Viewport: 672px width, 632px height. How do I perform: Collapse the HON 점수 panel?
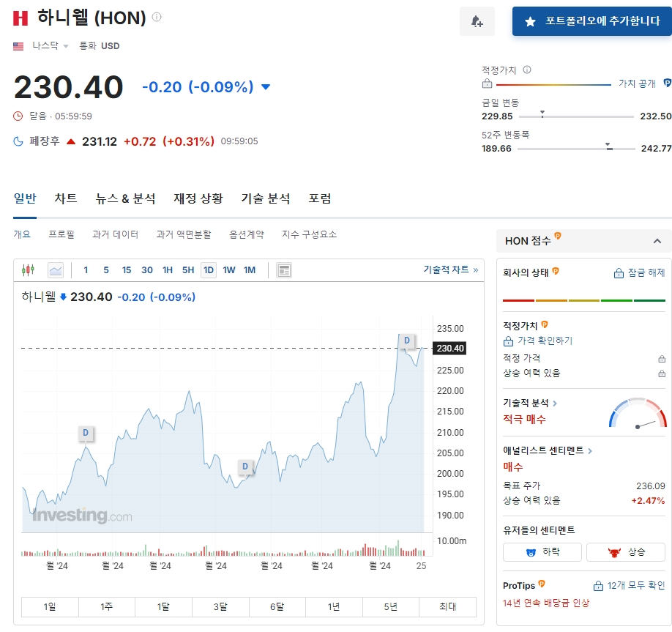[x=657, y=241]
